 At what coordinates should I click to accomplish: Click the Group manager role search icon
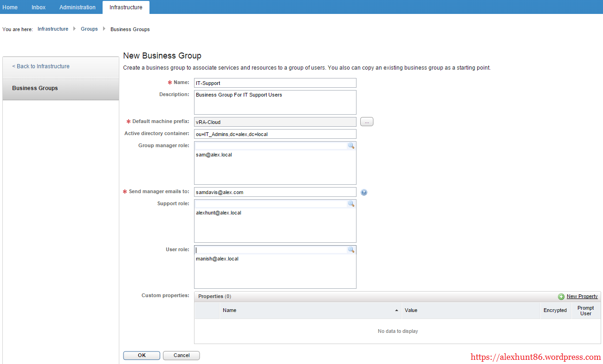(x=351, y=146)
